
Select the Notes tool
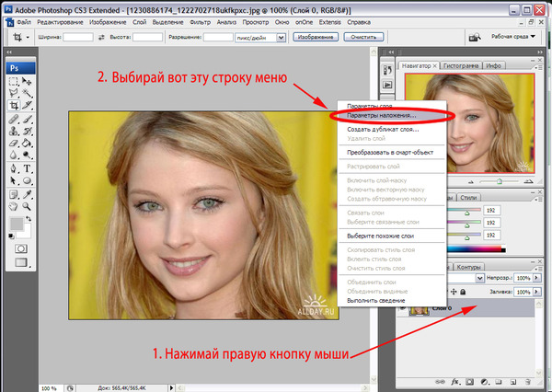tap(14, 194)
